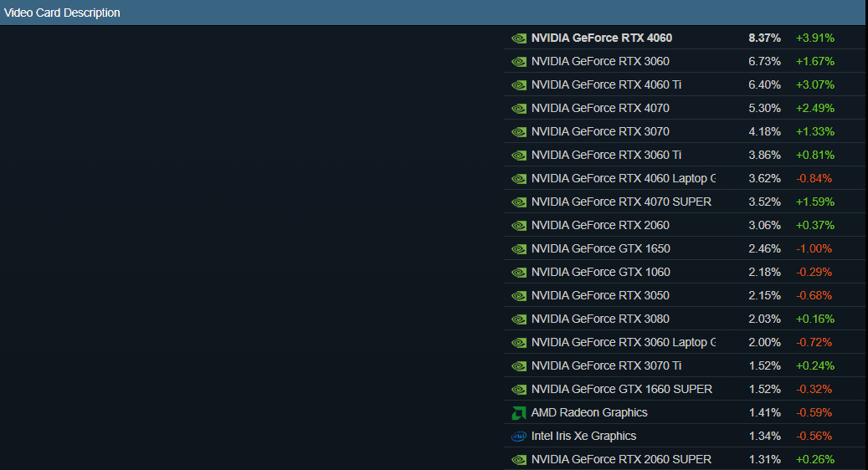Select the NVIDIA GeForce RTX 4070 SUPER name
The width and height of the screenshot is (868, 470).
pyautogui.click(x=621, y=202)
